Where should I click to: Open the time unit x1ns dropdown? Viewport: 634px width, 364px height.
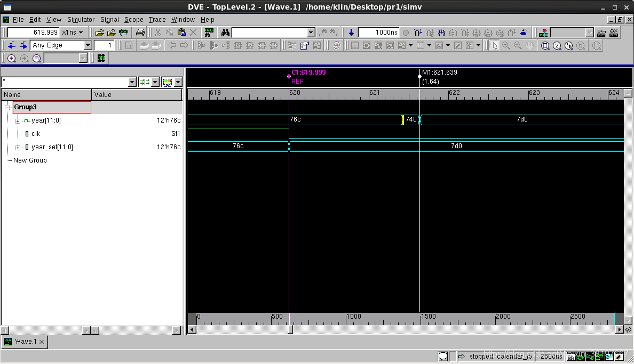coord(73,33)
